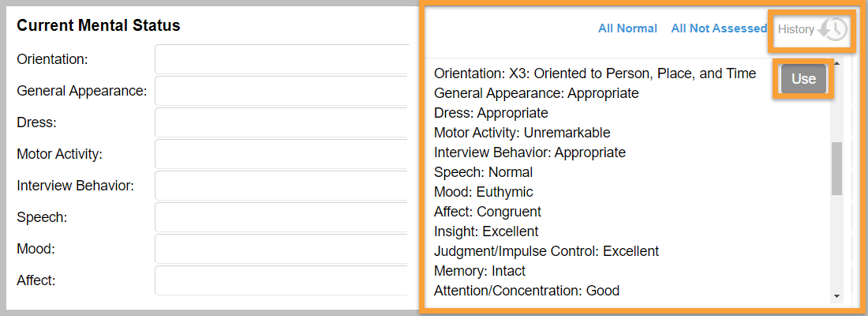Viewport: 868px width, 316px height.
Task: Click the Interview Behavior input field
Action: (x=284, y=186)
